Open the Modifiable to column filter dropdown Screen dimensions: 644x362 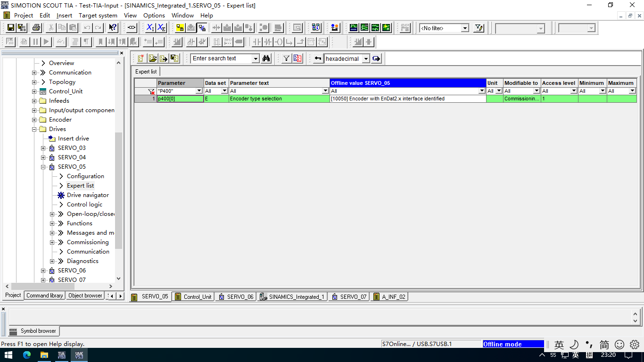tap(537, 91)
